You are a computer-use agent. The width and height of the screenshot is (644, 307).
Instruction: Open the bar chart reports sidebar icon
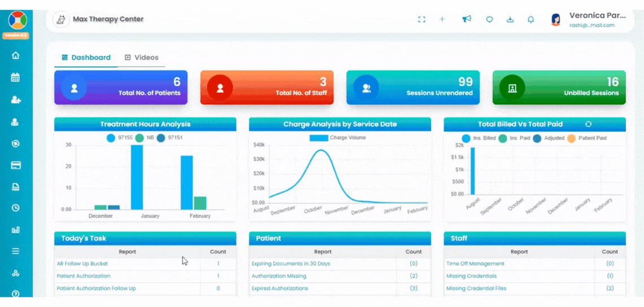[x=16, y=230]
